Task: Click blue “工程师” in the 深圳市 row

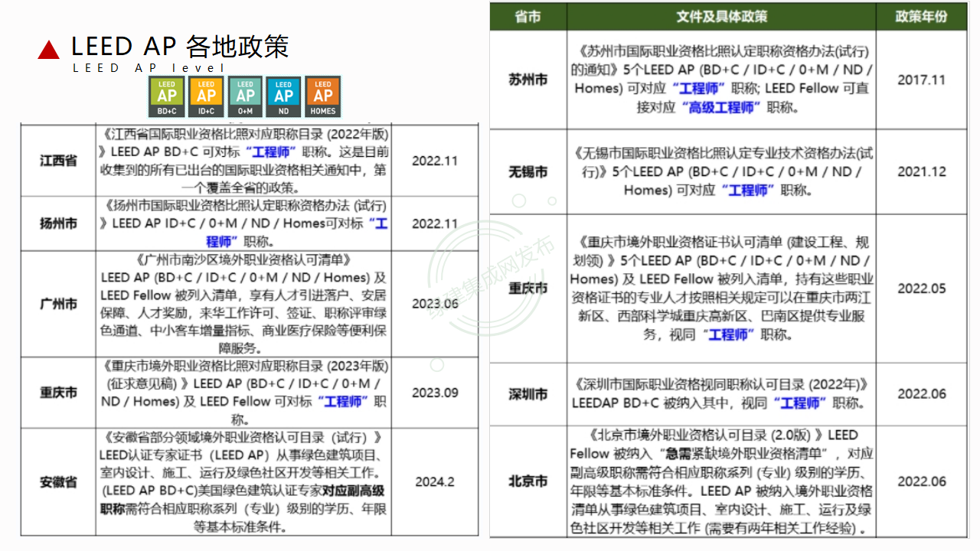Action: 801,403
